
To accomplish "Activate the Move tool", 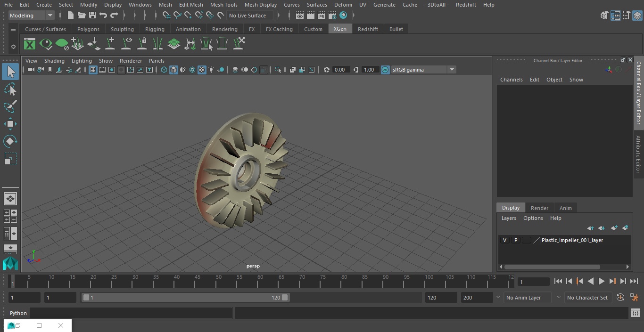I will [10, 124].
